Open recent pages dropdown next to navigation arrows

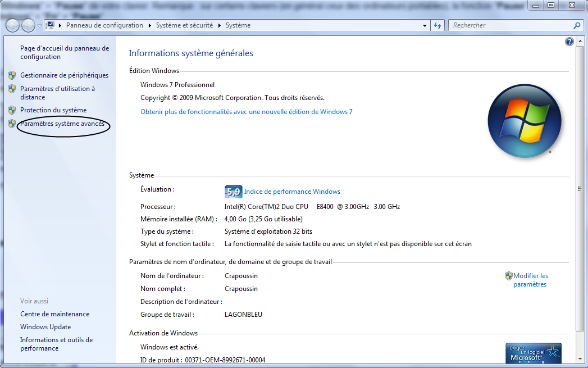[39, 25]
